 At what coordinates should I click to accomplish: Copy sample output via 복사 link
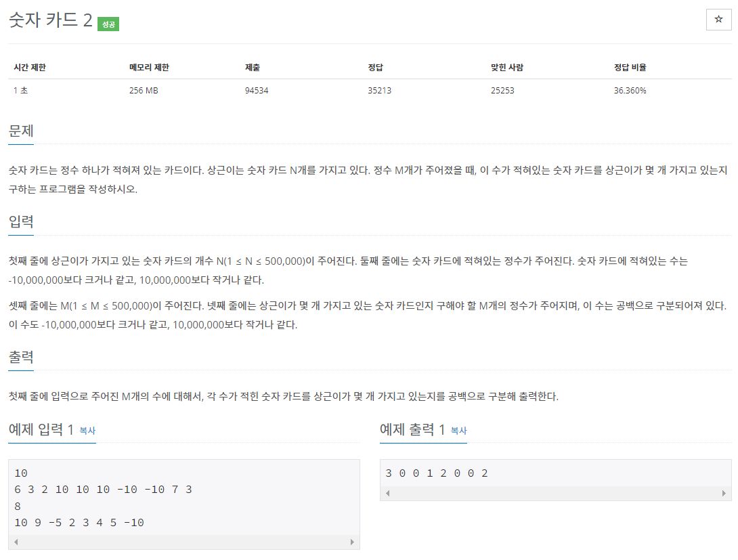coord(459,431)
